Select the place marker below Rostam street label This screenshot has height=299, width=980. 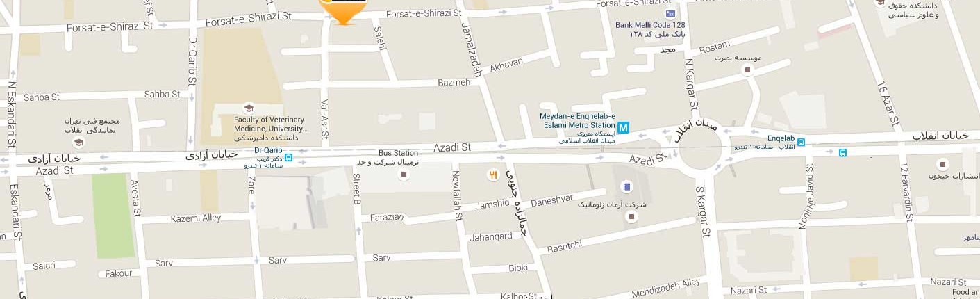click(x=747, y=70)
